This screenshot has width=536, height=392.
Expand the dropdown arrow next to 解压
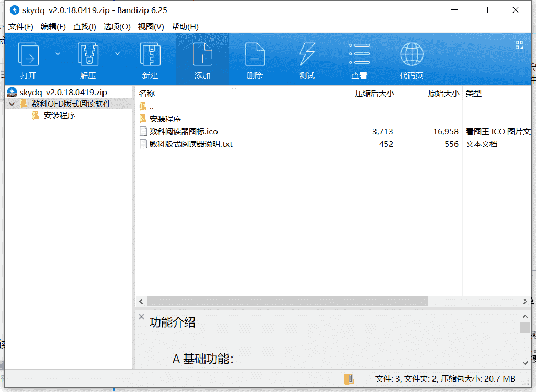click(117, 54)
